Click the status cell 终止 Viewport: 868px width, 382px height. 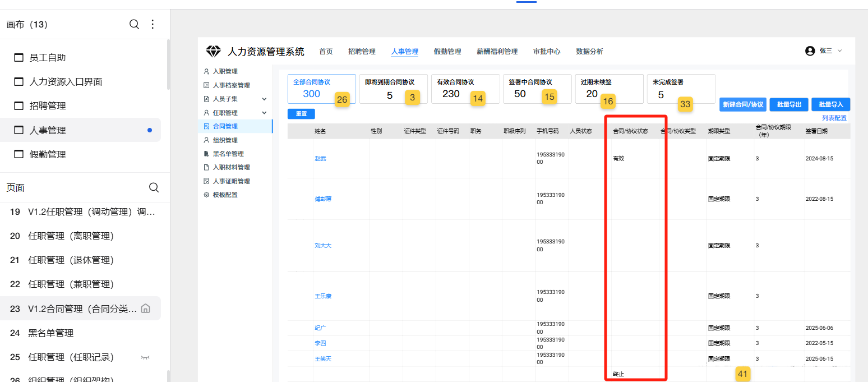[x=618, y=374]
